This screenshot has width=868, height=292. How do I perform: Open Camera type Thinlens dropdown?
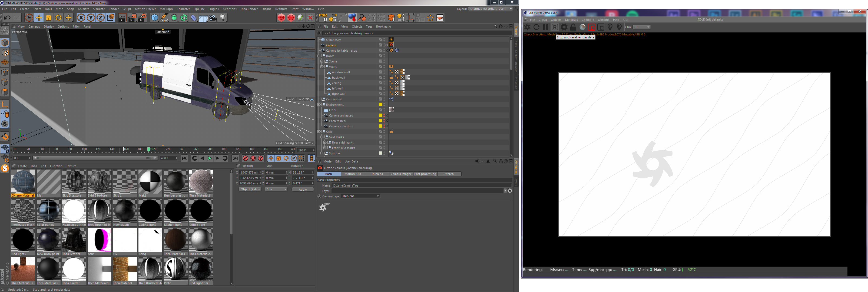click(360, 196)
